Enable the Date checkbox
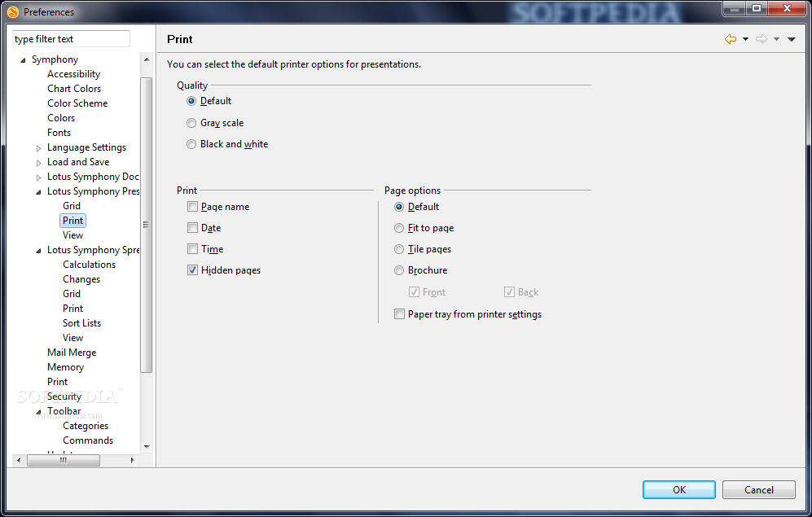This screenshot has width=812, height=517. 193,228
